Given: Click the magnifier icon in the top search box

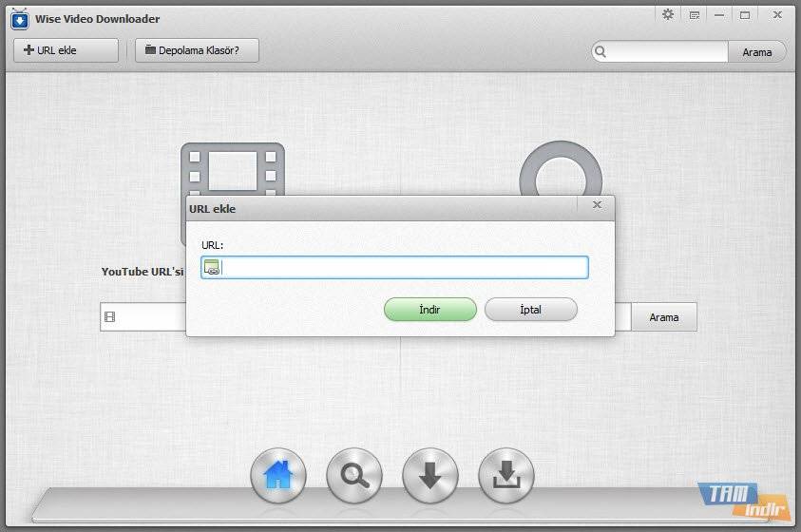Looking at the screenshot, I should 601,52.
